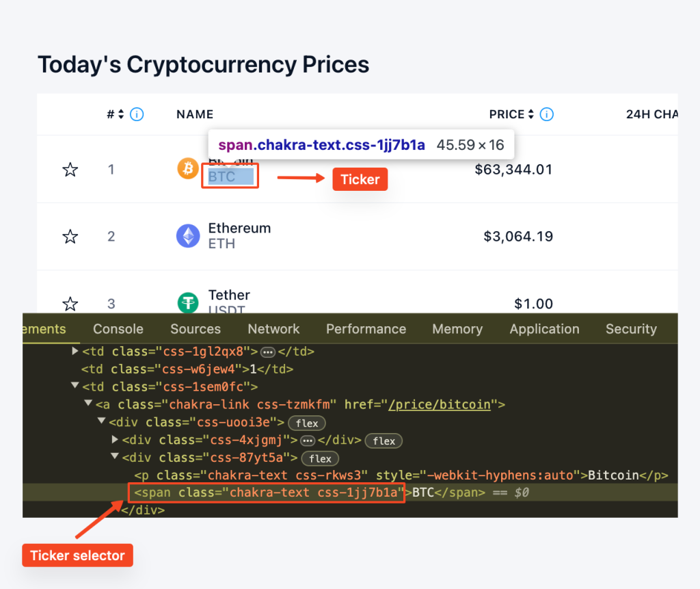Open info icon beside PRICE header

pos(546,114)
